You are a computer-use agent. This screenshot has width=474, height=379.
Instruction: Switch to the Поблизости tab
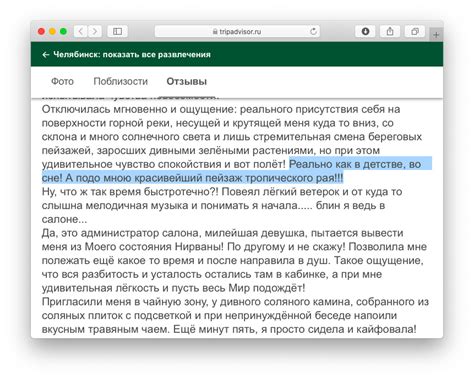click(121, 81)
